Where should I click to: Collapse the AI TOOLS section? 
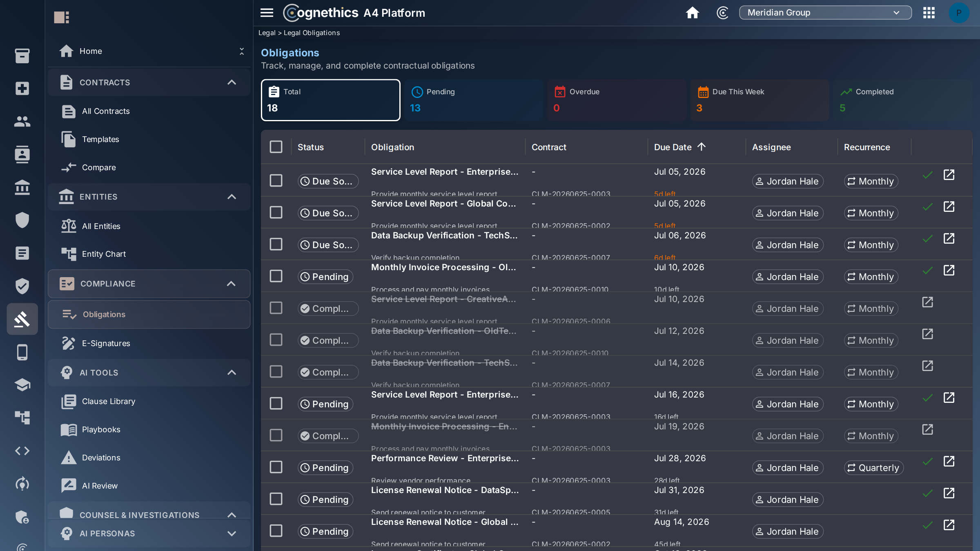click(x=232, y=373)
